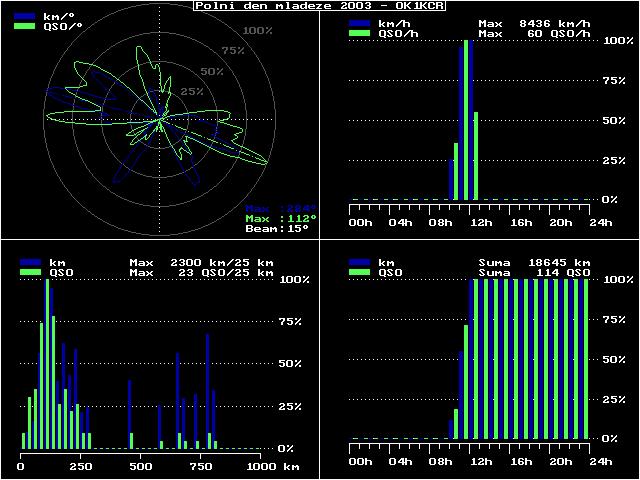Select the 'Max 23 QSO/25 km' label
The image size is (640, 480).
201,272
